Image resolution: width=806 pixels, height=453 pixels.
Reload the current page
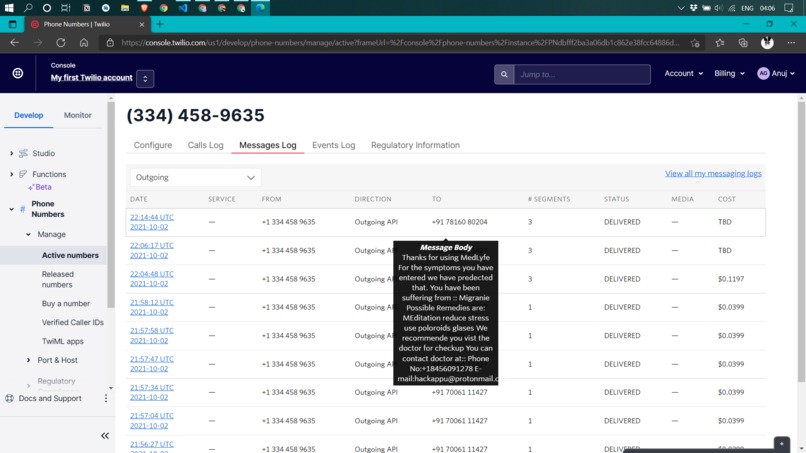click(61, 43)
